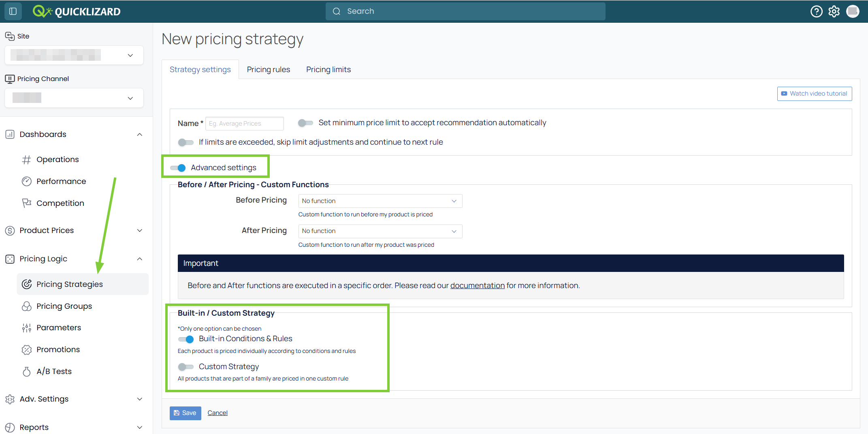Click the Competition flag icon
Screen dimensions: 868x434
click(27, 203)
